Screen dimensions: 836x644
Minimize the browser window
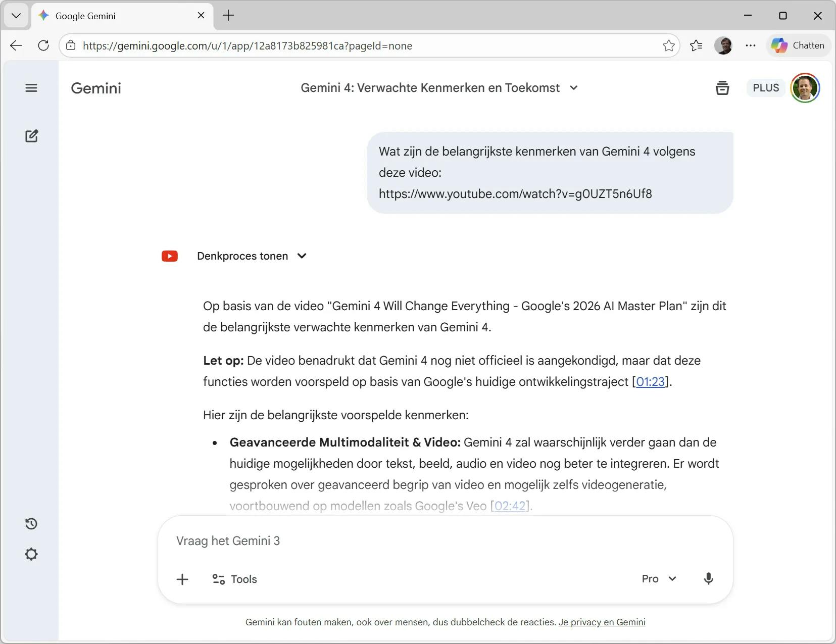[748, 16]
